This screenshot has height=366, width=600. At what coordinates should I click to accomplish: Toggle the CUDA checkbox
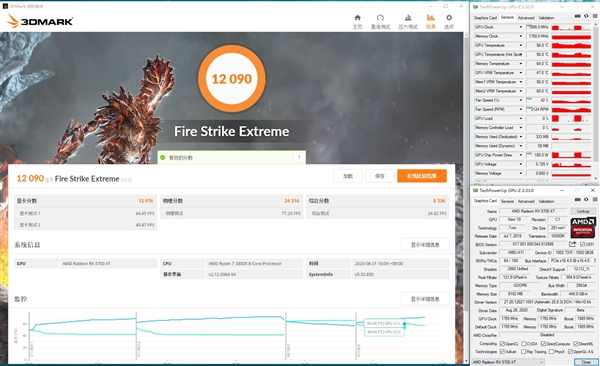pos(523,344)
